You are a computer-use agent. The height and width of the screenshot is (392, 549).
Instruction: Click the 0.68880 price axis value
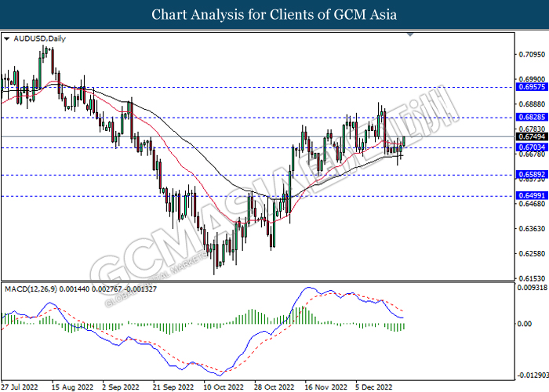coord(532,104)
